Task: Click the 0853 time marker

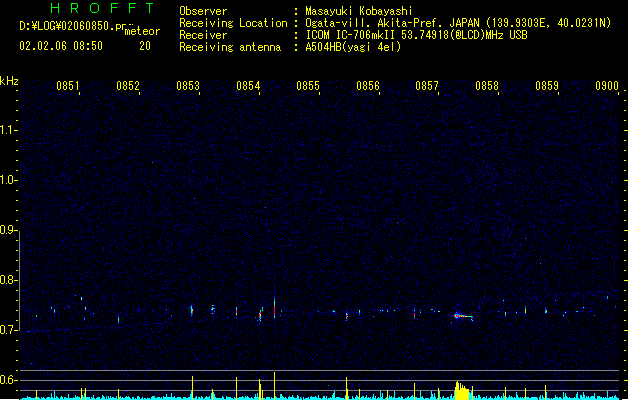Action: 188,86
